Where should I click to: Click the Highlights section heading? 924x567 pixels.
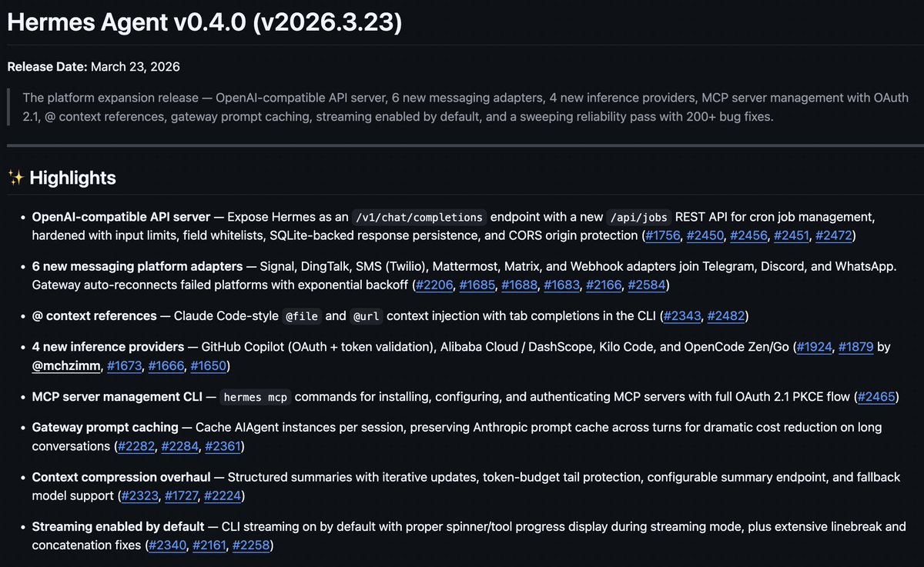pyautogui.click(x=72, y=178)
